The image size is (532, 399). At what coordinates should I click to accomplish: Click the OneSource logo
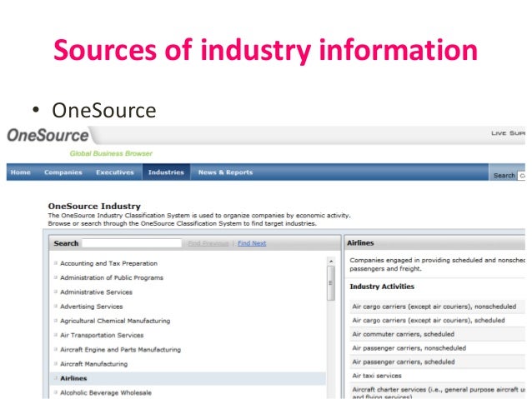click(x=48, y=135)
